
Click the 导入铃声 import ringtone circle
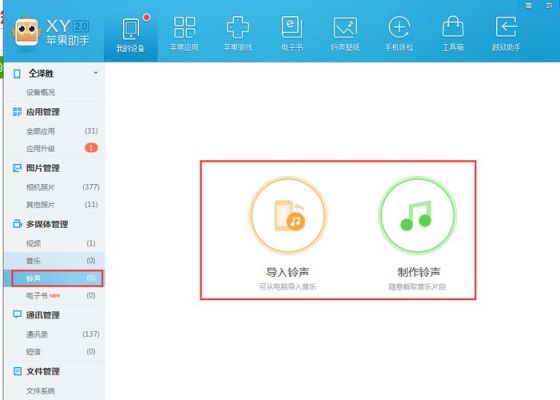288,216
